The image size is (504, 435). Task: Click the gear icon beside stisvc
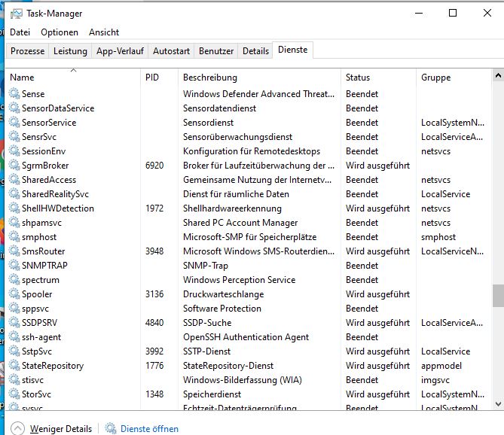[14, 379]
